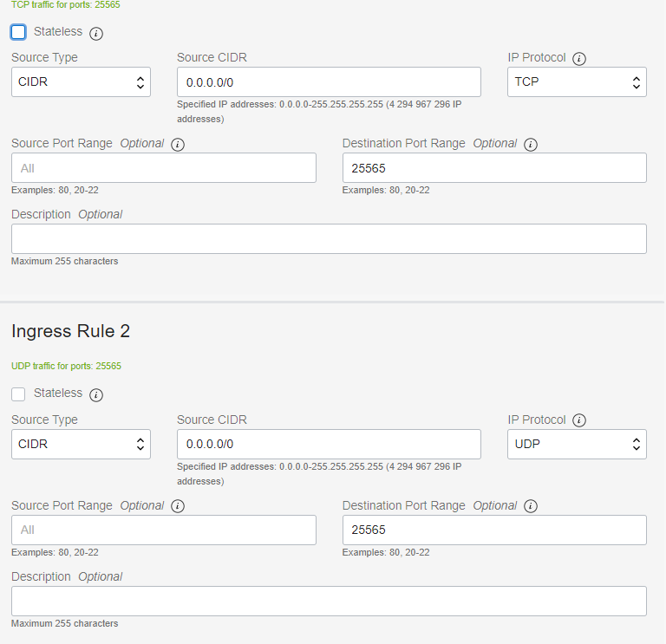666x644 pixels.
Task: Open IP Protocol dropdown showing TCP
Action: pos(577,82)
